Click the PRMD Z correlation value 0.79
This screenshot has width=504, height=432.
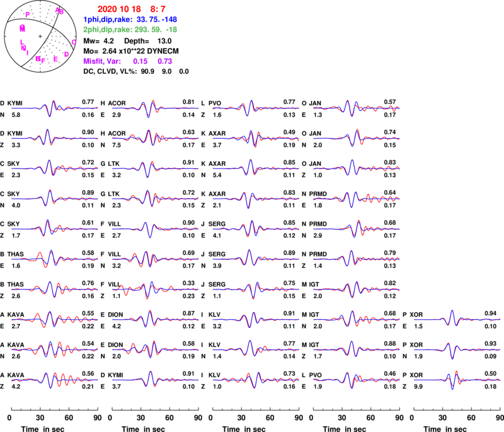tap(389, 253)
